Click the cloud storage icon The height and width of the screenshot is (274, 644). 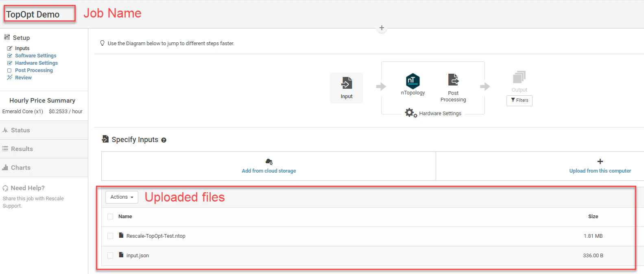(x=269, y=162)
